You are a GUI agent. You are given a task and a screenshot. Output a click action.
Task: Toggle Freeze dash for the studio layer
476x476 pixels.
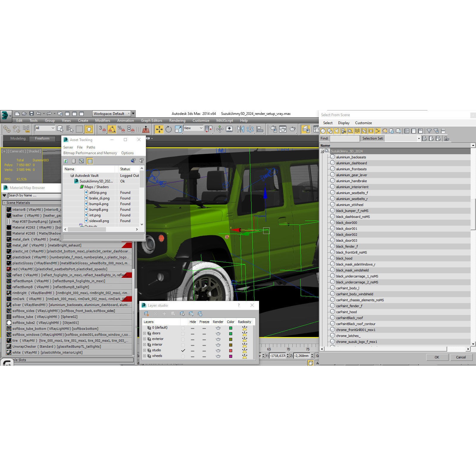tap(204, 351)
